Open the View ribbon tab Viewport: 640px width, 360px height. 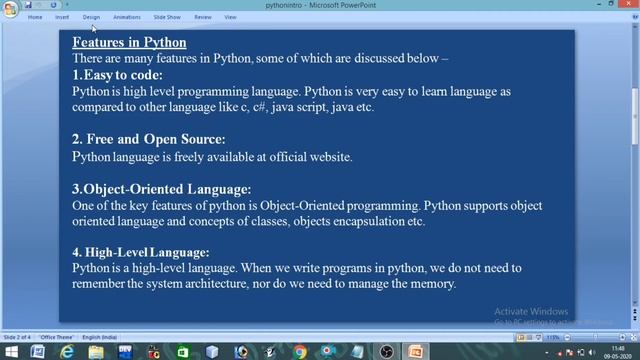[230, 17]
